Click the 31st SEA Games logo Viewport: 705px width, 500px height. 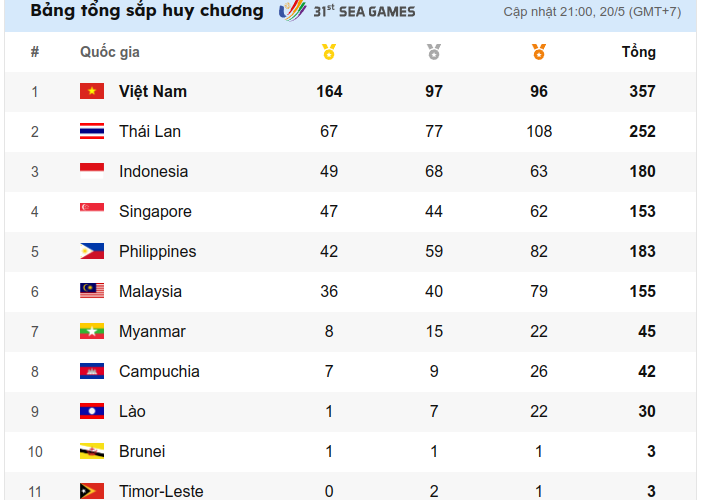[347, 12]
